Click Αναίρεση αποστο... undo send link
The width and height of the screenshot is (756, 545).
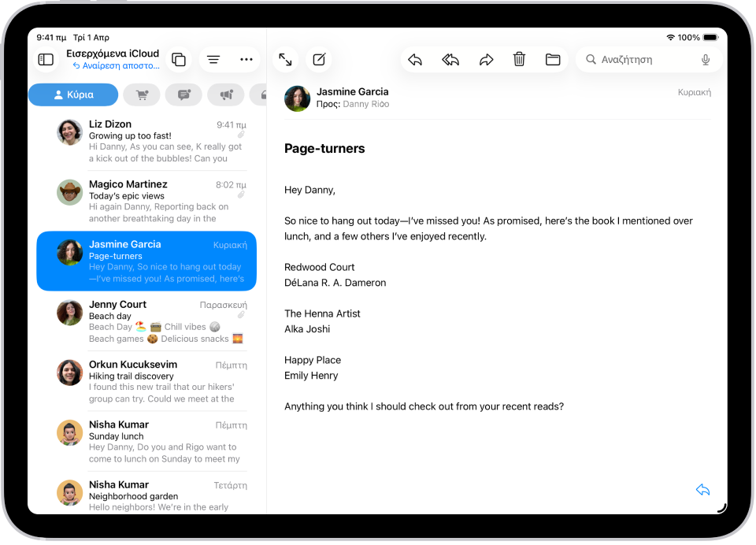(117, 65)
